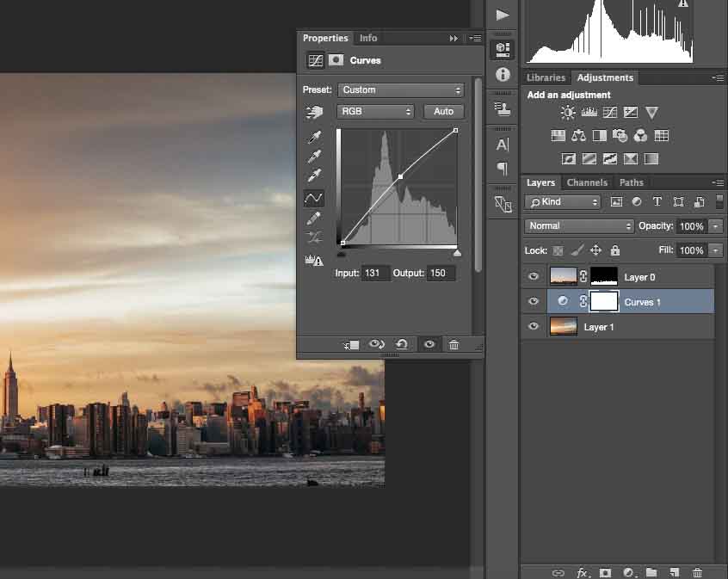Viewport: 728px width, 579px height.
Task: Open the Kind layer filter dropdown
Action: point(563,202)
